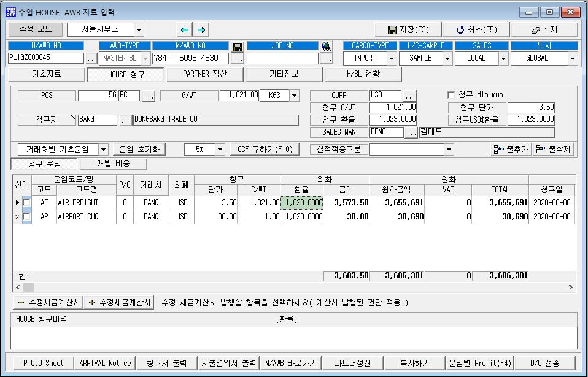Click the 청구 환율 field 1,023.0000
This screenshot has width=588, height=377.
pyautogui.click(x=393, y=120)
